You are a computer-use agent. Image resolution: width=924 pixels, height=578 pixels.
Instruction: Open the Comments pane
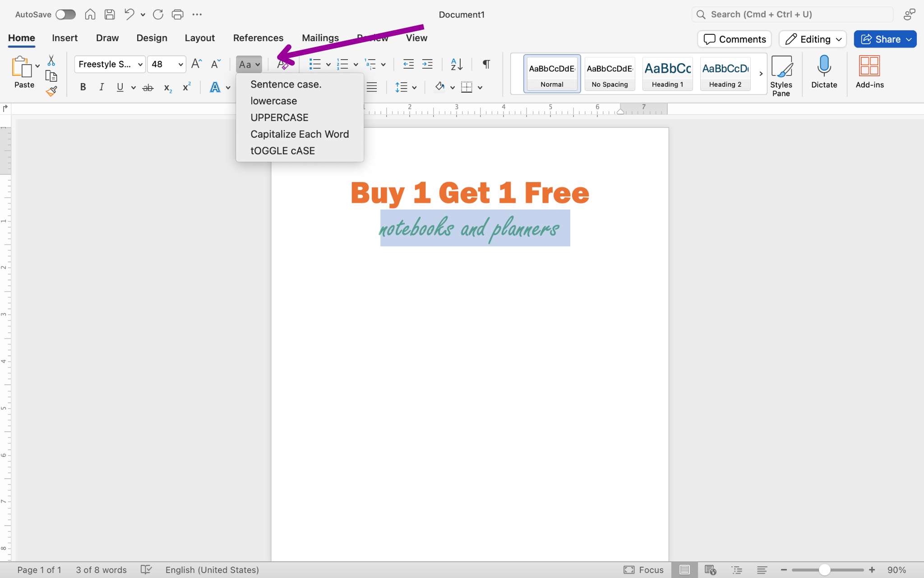[735, 39]
